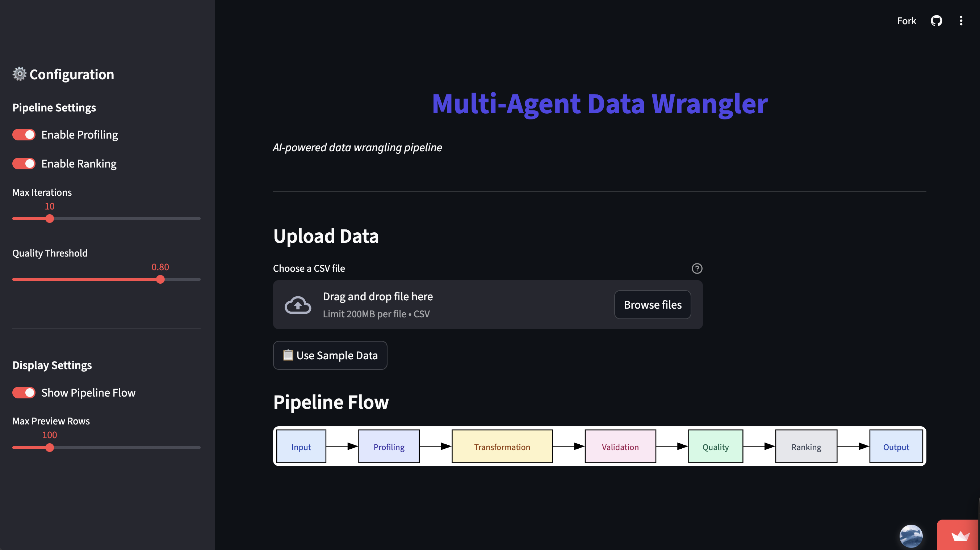This screenshot has width=980, height=550.
Task: Open the GitHub repository icon
Action: pyautogui.click(x=937, y=21)
